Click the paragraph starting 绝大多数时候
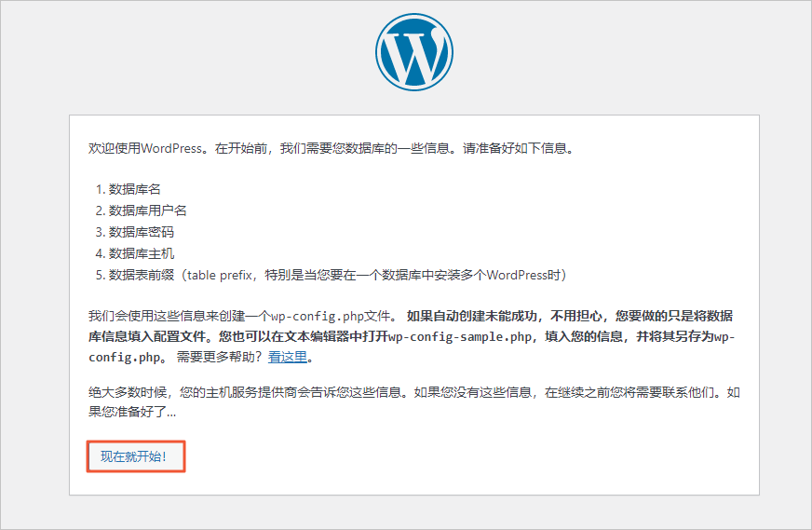This screenshot has width=812, height=530. pos(413,402)
